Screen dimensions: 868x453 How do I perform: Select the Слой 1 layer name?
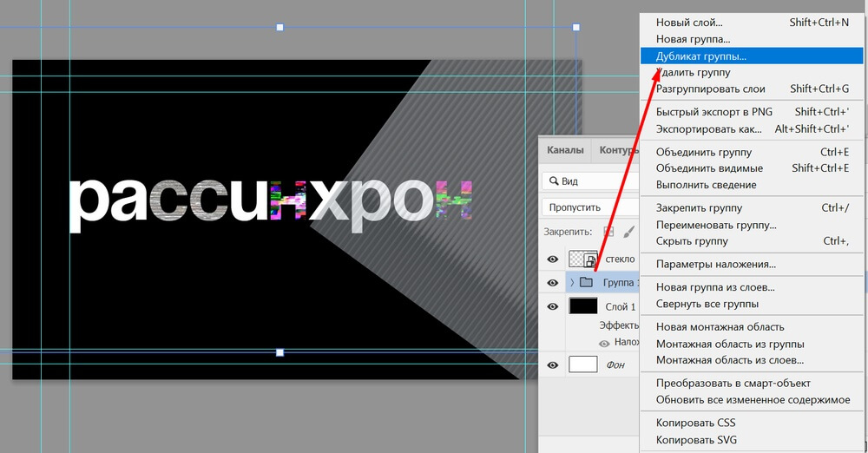pyautogui.click(x=621, y=307)
